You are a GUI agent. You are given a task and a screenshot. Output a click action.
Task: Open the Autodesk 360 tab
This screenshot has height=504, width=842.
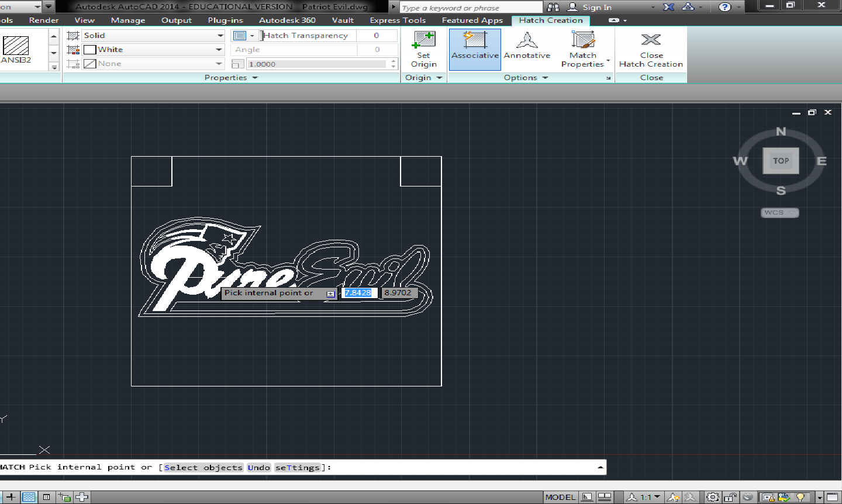(287, 20)
